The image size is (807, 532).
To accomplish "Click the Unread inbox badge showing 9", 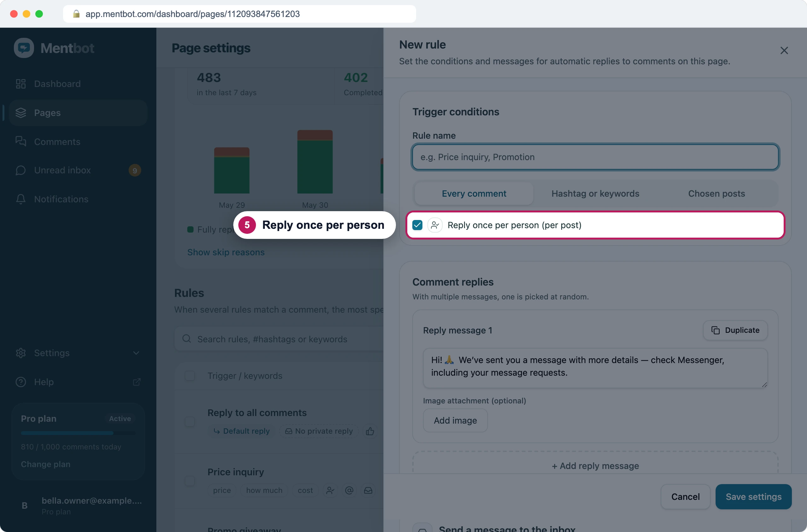I will tap(135, 170).
